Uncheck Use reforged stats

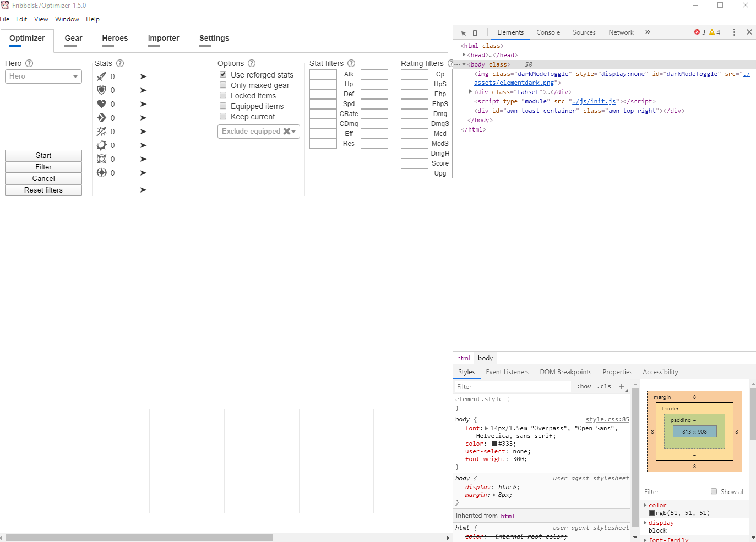click(223, 74)
